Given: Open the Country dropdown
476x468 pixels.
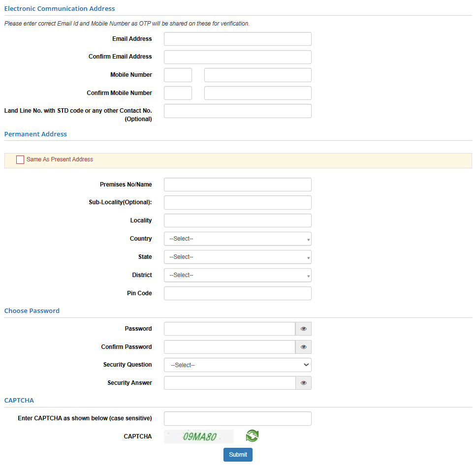Looking at the screenshot, I should coord(237,239).
